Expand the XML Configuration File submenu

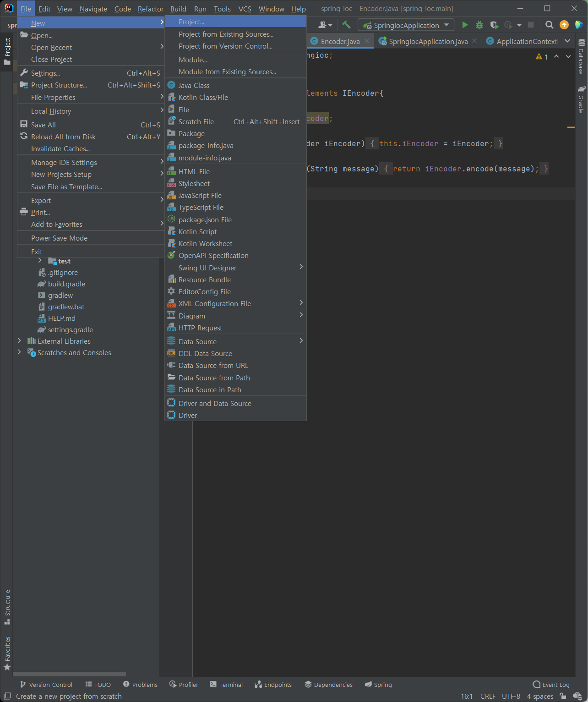(x=235, y=303)
